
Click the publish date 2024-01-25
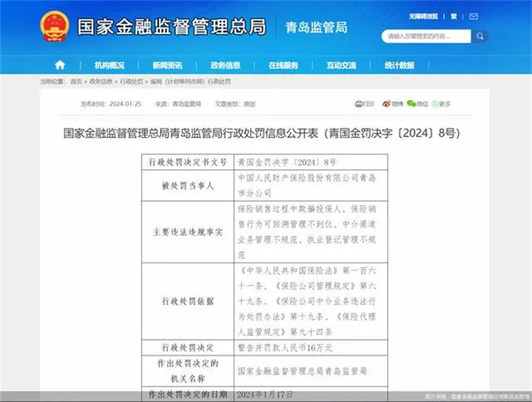[126, 104]
